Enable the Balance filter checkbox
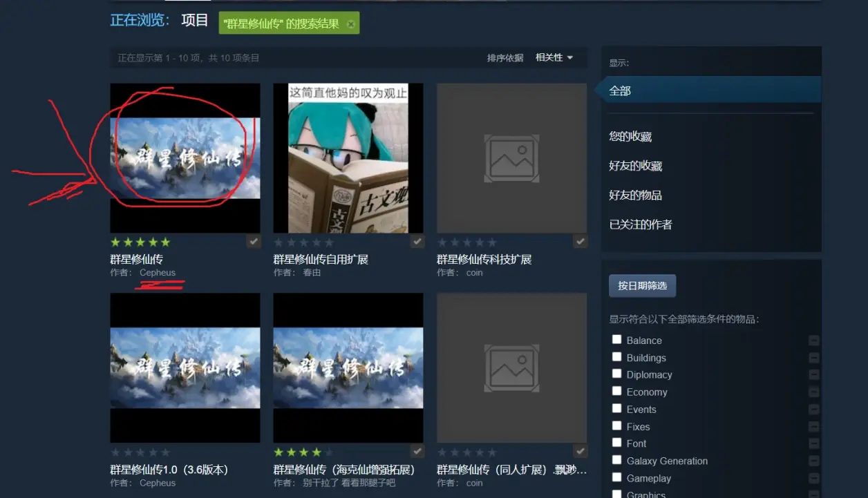 [x=616, y=339]
